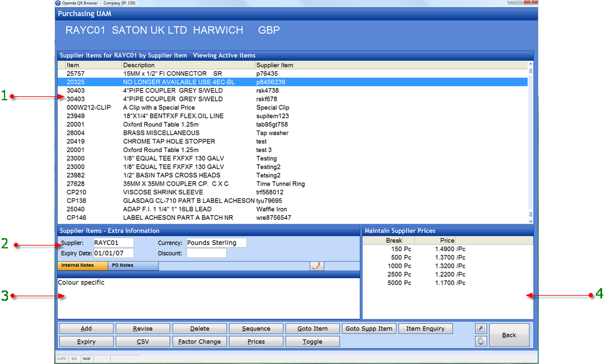
Task: Click the single down arrow on list scrollbar
Action: 530,221
